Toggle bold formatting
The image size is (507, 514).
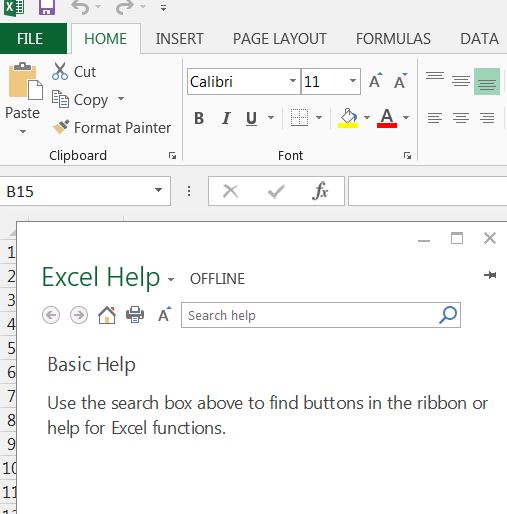(199, 118)
